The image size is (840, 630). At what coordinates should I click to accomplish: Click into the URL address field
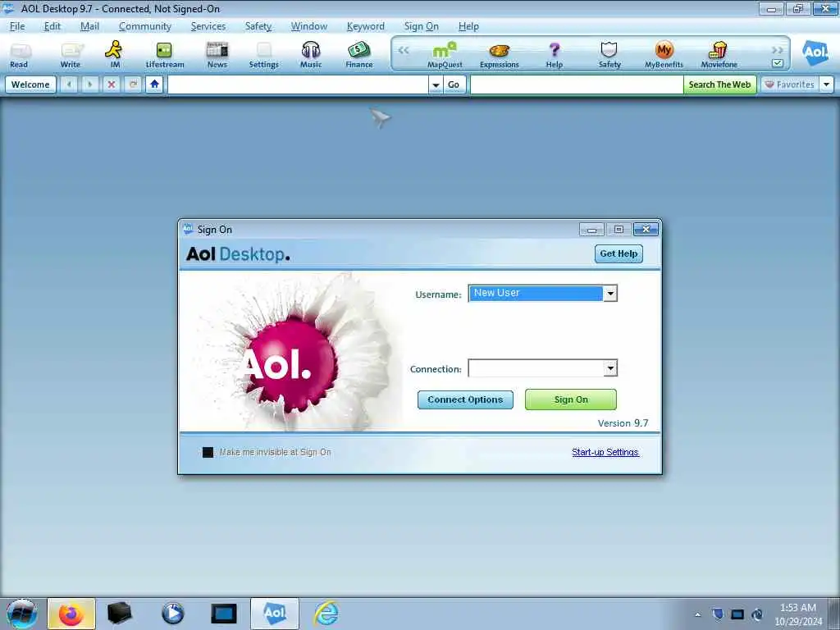(298, 84)
